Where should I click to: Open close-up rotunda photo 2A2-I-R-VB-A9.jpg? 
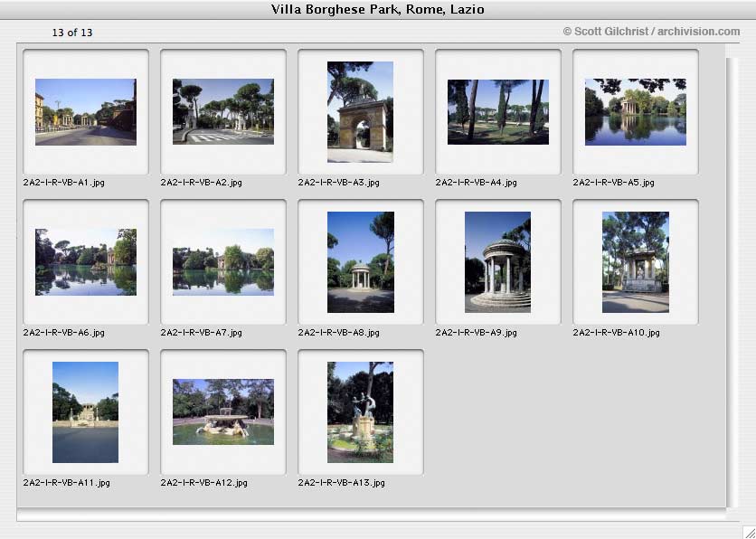[497, 261]
